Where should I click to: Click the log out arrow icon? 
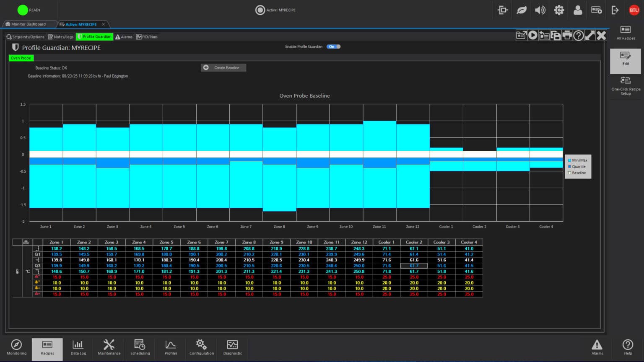click(615, 10)
